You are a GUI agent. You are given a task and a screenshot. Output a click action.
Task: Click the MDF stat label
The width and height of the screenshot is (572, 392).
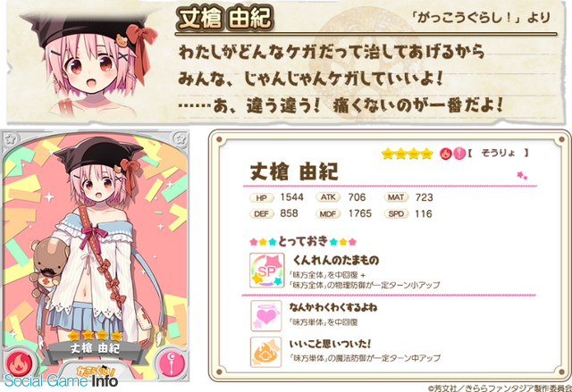point(328,213)
